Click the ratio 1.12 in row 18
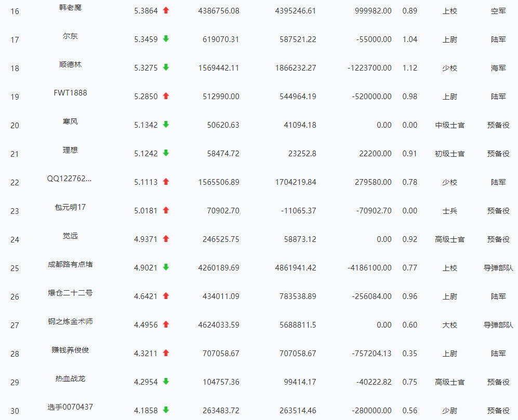 (409, 68)
